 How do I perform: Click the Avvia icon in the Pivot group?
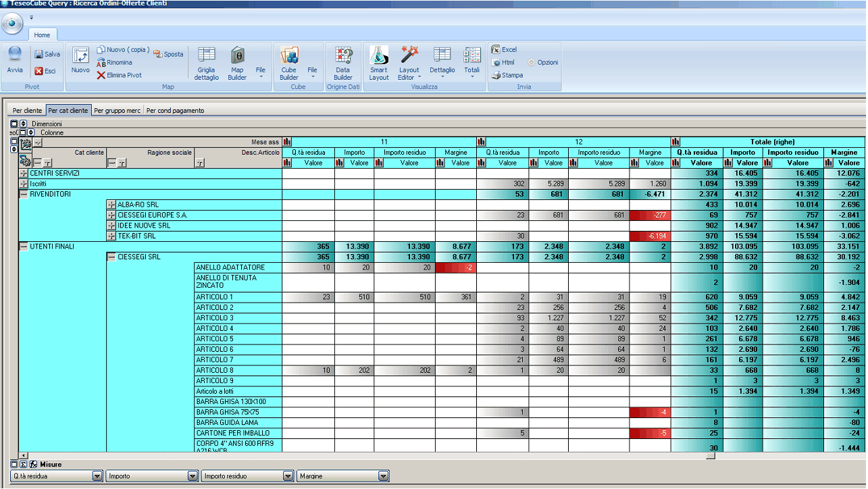coord(15,54)
